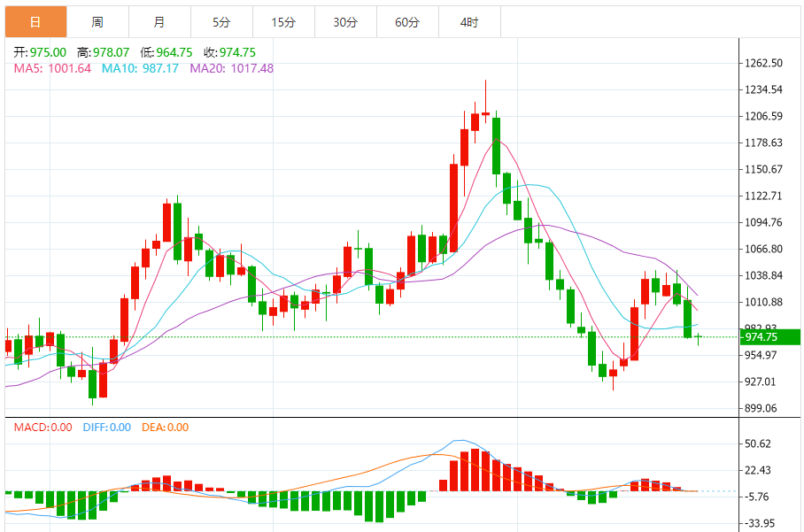Click the -33.95 MACD axis label
This screenshot has height=532, width=804.
758,523
